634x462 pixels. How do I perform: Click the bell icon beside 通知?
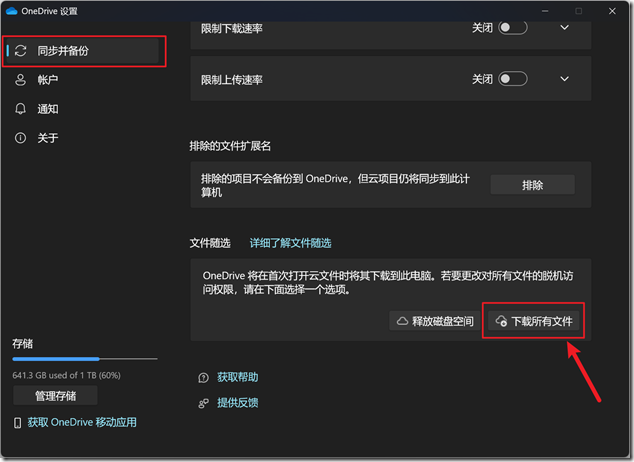tap(20, 109)
